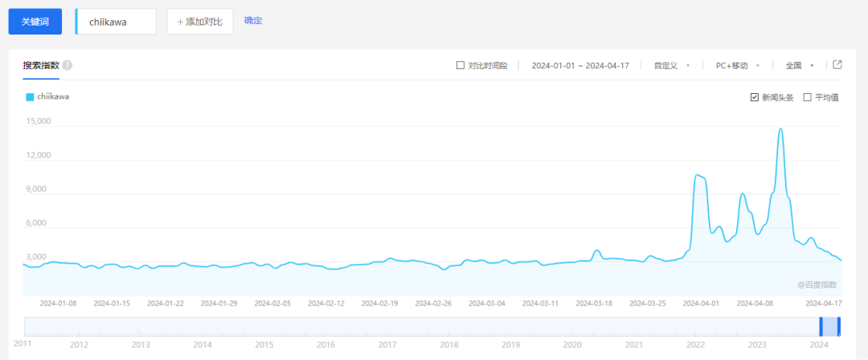Select the 搜索指数 tab
This screenshot has height=360, width=868.
[x=41, y=65]
